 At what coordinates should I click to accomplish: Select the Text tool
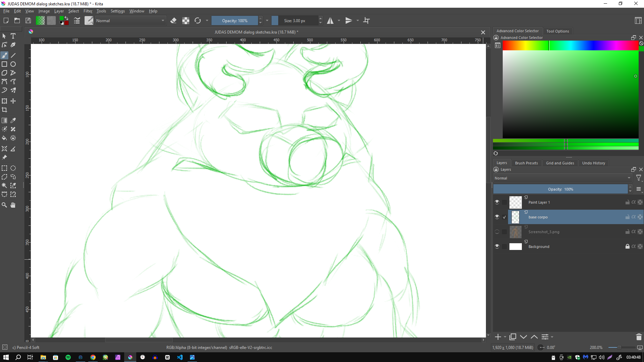pyautogui.click(x=13, y=36)
